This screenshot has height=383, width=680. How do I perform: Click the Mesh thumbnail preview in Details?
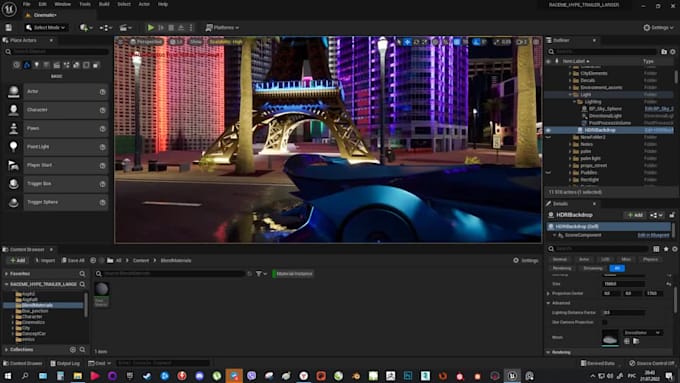click(610, 338)
